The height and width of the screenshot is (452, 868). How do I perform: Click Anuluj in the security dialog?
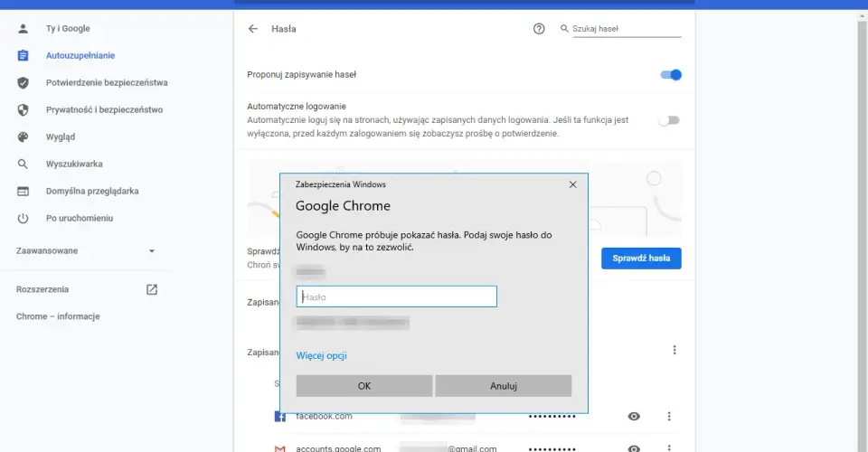pyautogui.click(x=504, y=386)
